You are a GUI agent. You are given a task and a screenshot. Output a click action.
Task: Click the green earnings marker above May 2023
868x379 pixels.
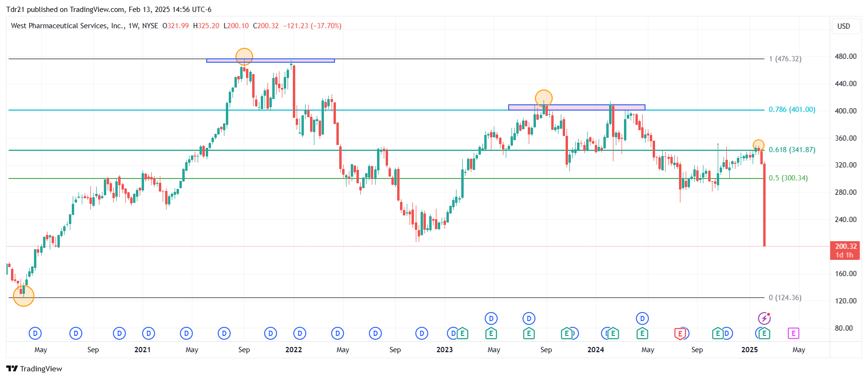tap(491, 333)
